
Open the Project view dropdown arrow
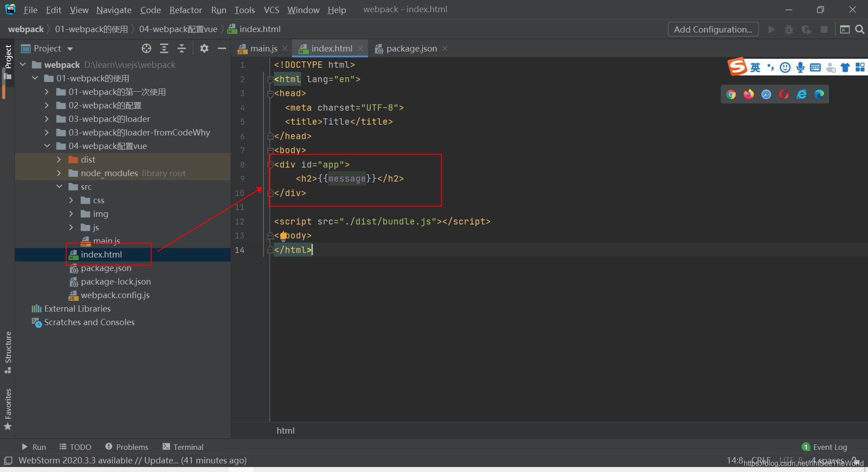(70, 49)
